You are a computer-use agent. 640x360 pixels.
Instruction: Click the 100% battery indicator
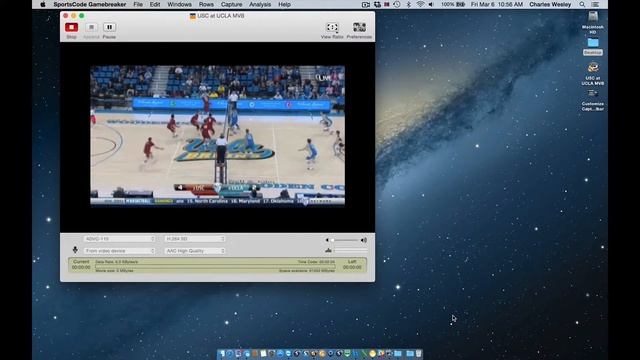coord(453,4)
